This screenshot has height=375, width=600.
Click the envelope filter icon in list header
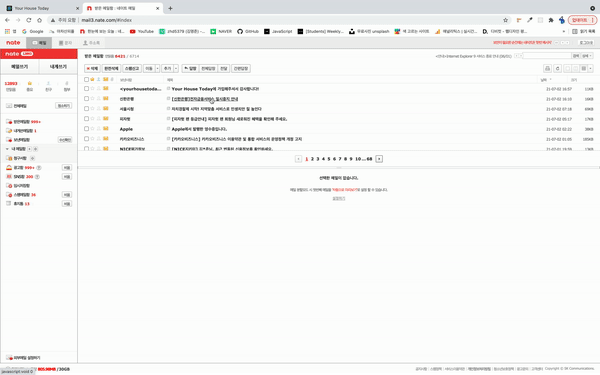click(106, 79)
